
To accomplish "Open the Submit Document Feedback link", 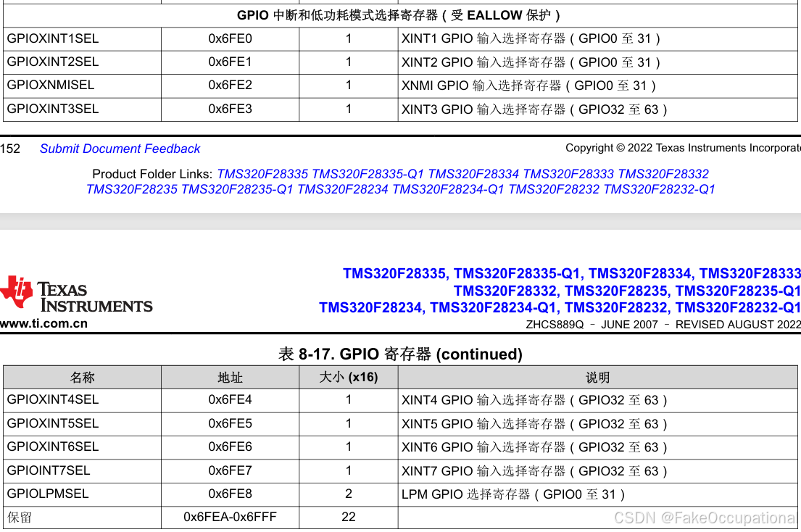I will (x=120, y=149).
